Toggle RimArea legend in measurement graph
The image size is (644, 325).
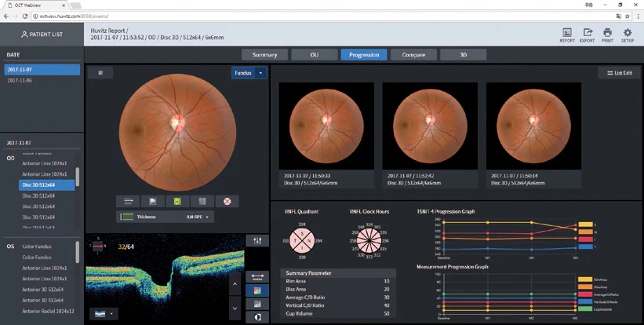point(593,279)
